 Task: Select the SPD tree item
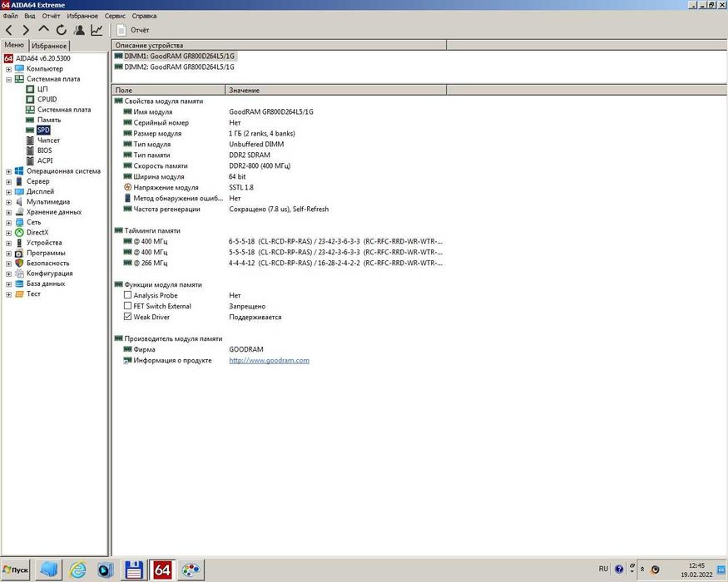(43, 130)
